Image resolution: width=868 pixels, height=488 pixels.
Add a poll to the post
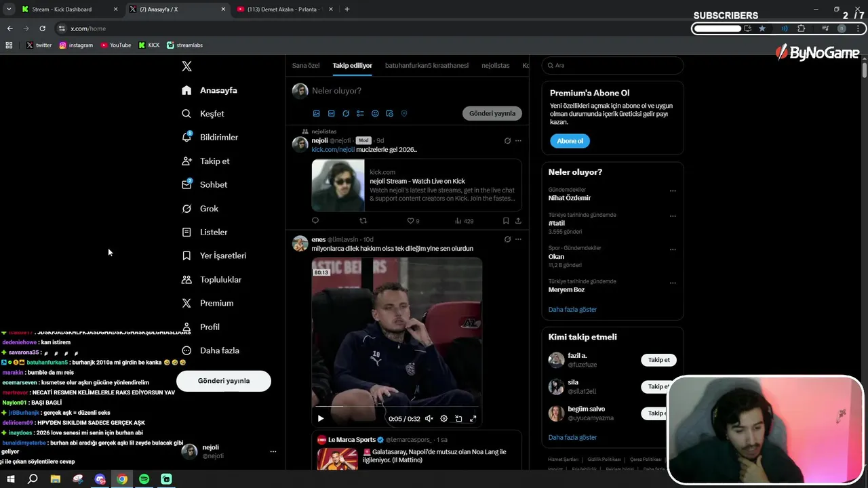click(x=360, y=114)
